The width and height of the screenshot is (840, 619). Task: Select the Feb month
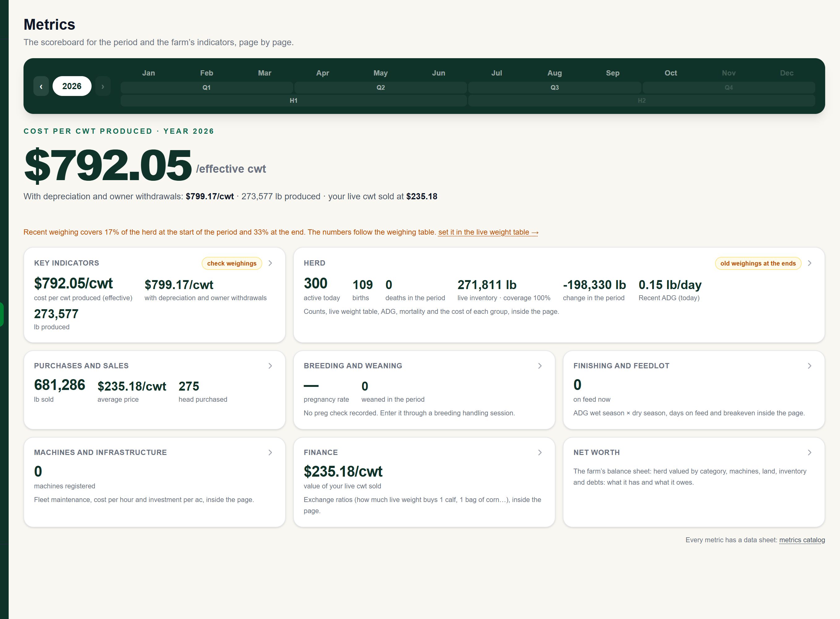click(x=207, y=73)
